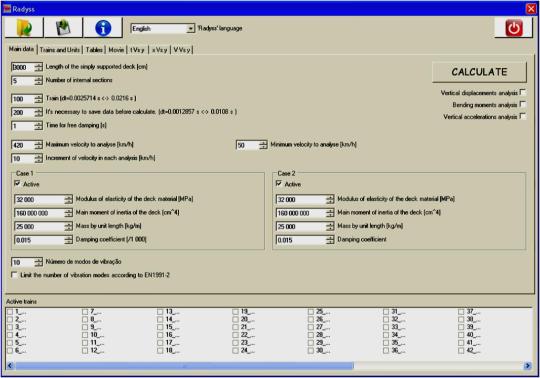Enable Vertical displacements analysis checkbox
The height and width of the screenshot is (378, 540).
coord(523,92)
